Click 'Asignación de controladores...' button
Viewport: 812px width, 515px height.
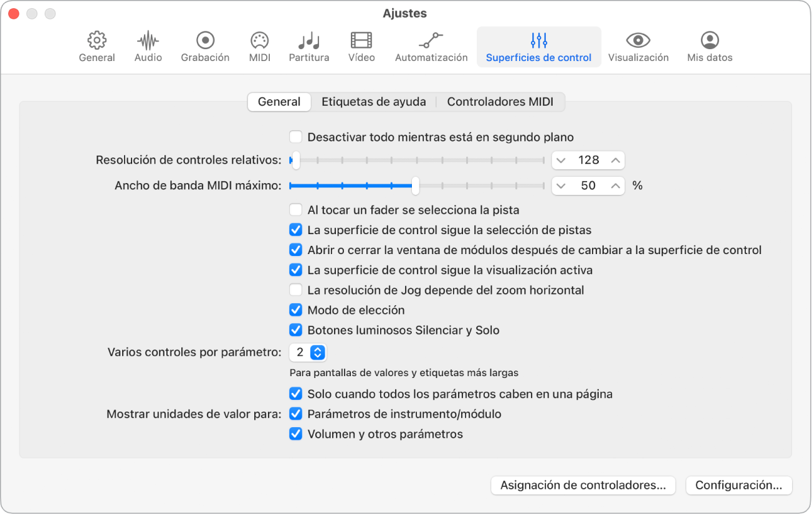click(582, 485)
